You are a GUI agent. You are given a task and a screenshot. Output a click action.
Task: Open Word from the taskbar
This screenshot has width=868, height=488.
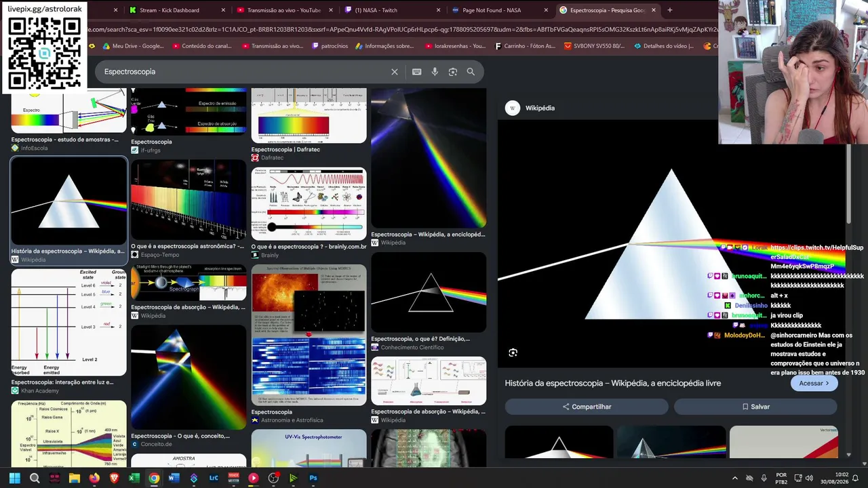(x=174, y=478)
